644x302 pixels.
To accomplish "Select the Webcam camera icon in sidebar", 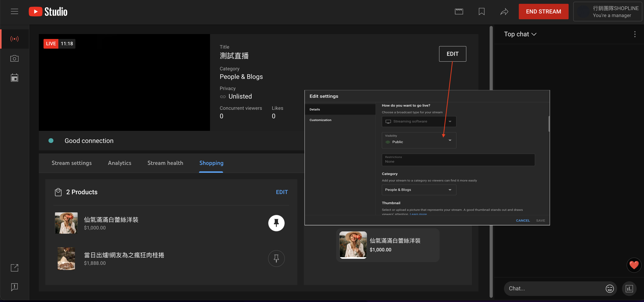I will point(15,58).
